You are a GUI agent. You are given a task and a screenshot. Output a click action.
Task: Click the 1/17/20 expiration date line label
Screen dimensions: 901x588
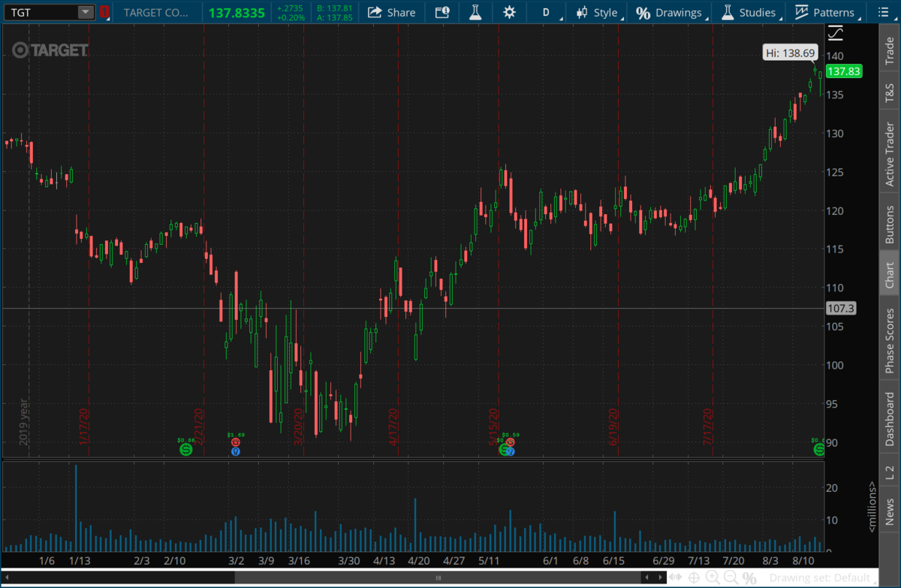pos(84,427)
